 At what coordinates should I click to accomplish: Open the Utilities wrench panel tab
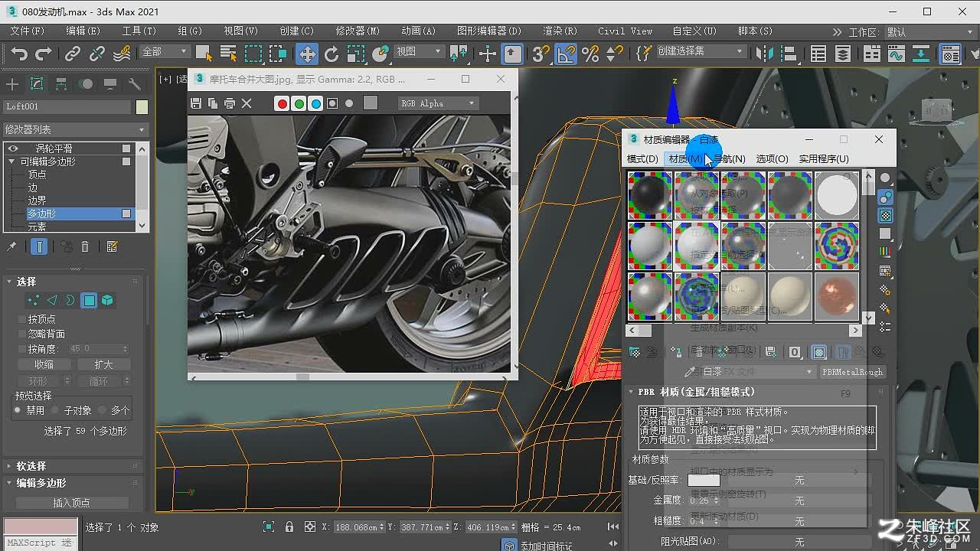click(135, 84)
